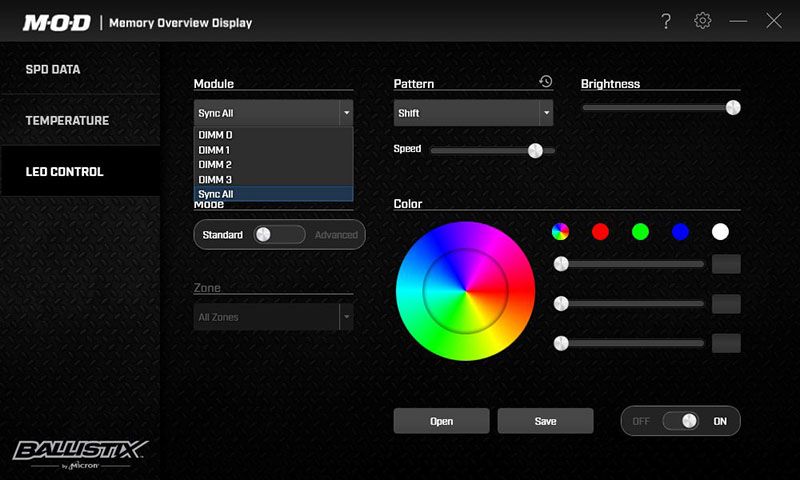Choose the blue color preset
This screenshot has width=800, height=480.
pos(680,232)
